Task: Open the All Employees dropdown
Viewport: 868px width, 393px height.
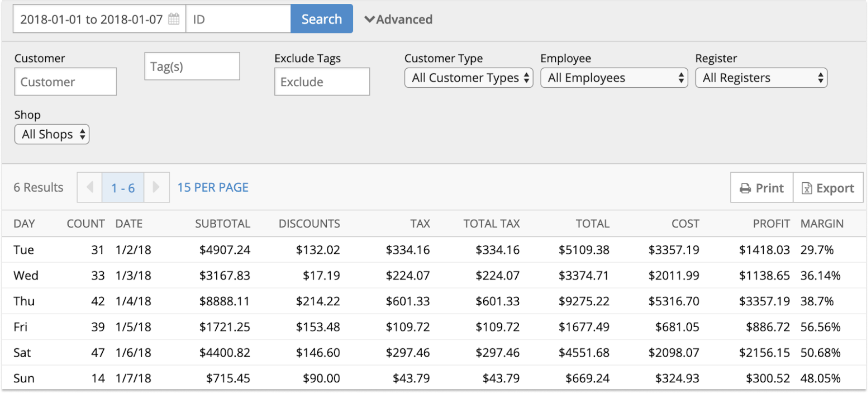Action: [x=614, y=78]
